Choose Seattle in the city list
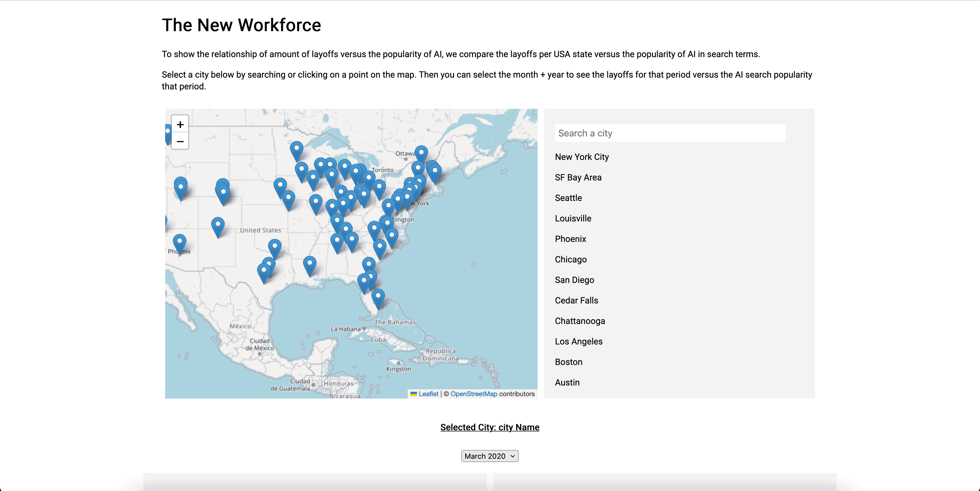 tap(568, 198)
